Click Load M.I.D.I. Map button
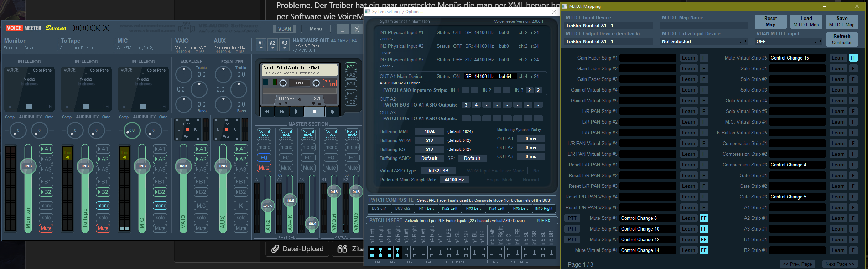The width and height of the screenshot is (868, 269). [806, 21]
